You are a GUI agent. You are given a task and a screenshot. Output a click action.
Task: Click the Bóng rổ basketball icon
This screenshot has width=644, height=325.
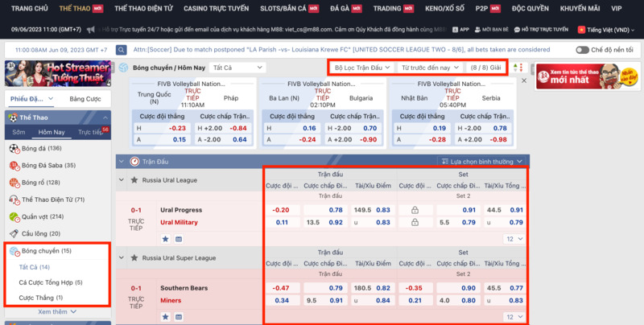click(14, 183)
